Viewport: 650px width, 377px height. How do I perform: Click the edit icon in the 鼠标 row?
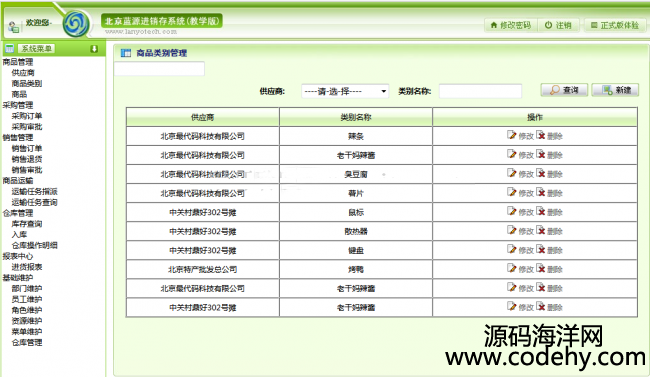512,212
